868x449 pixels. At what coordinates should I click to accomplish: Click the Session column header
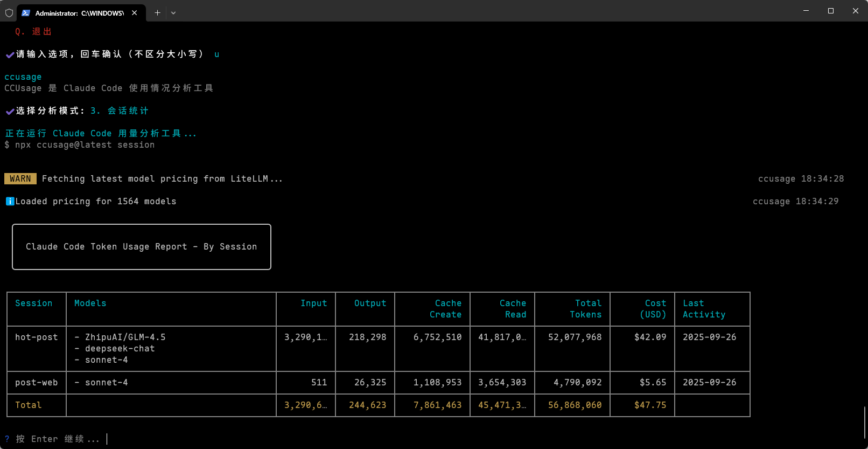(34, 303)
